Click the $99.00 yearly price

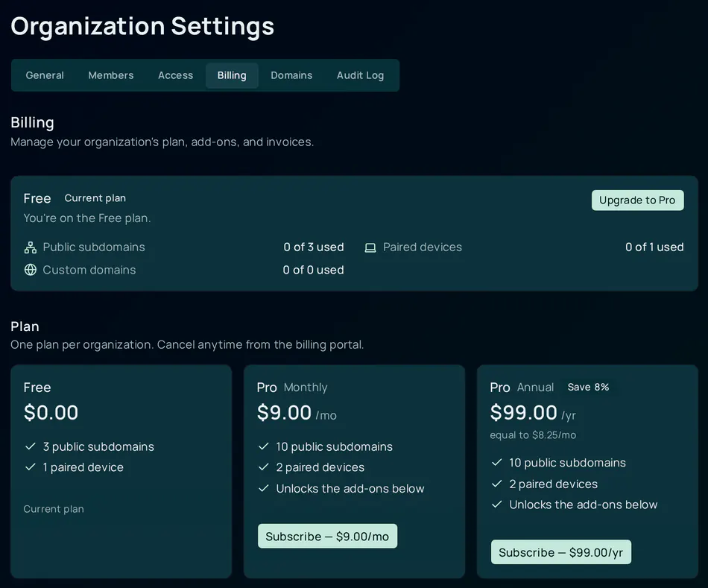coord(524,412)
